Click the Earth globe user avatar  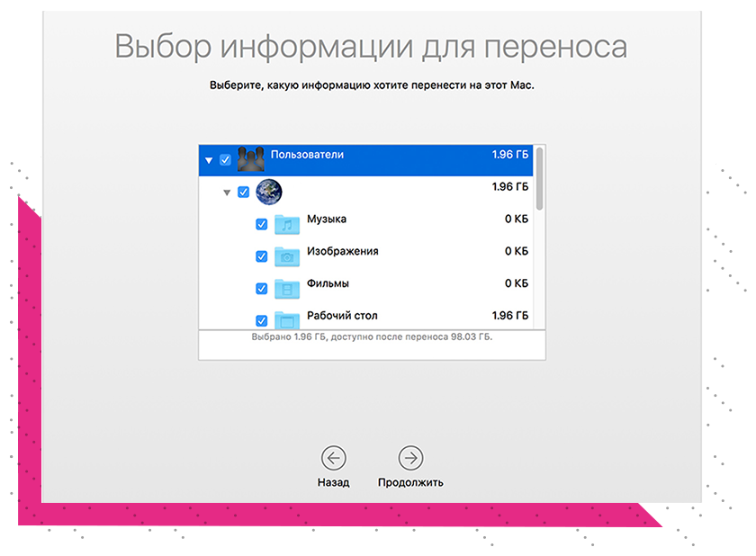click(268, 192)
